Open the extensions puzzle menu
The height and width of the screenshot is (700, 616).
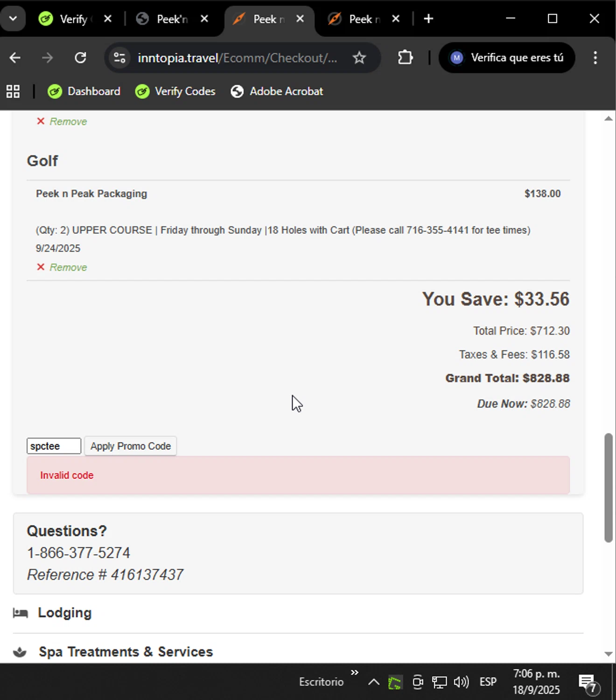[x=405, y=58]
